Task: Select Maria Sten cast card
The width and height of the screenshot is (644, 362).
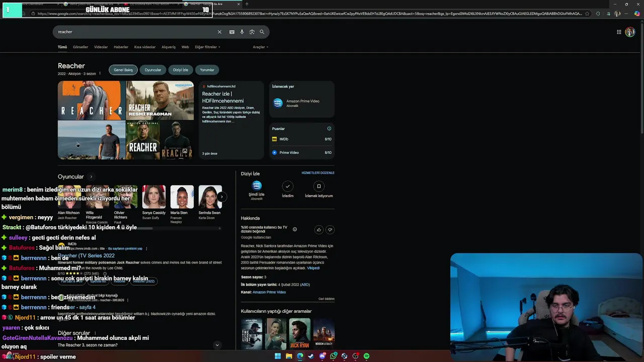Action: pyautogui.click(x=182, y=204)
